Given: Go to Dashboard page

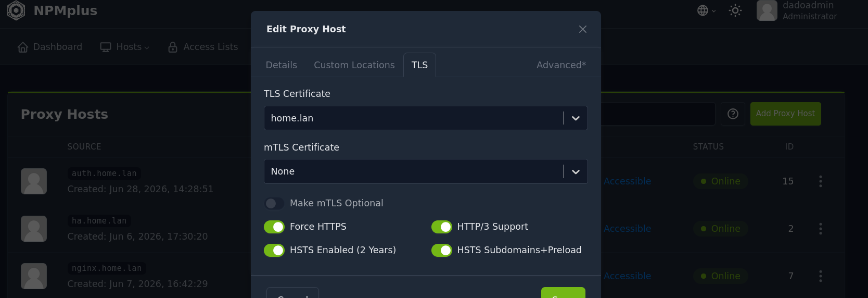Looking at the screenshot, I should 50,47.
